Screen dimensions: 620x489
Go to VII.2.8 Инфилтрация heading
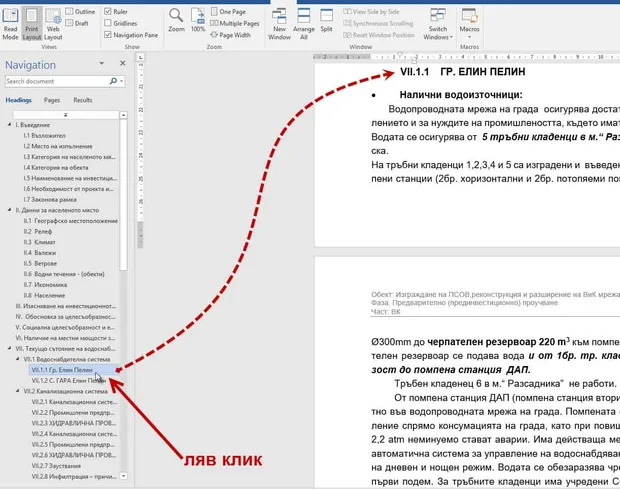(74, 476)
